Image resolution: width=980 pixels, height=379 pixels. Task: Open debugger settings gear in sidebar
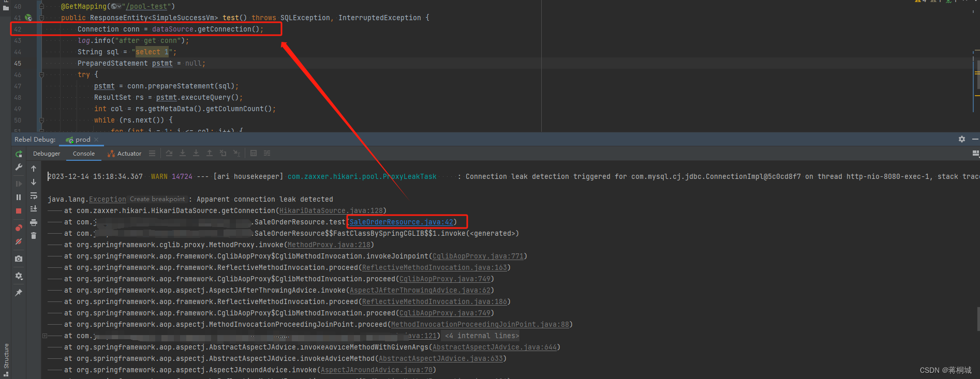pos(19,276)
